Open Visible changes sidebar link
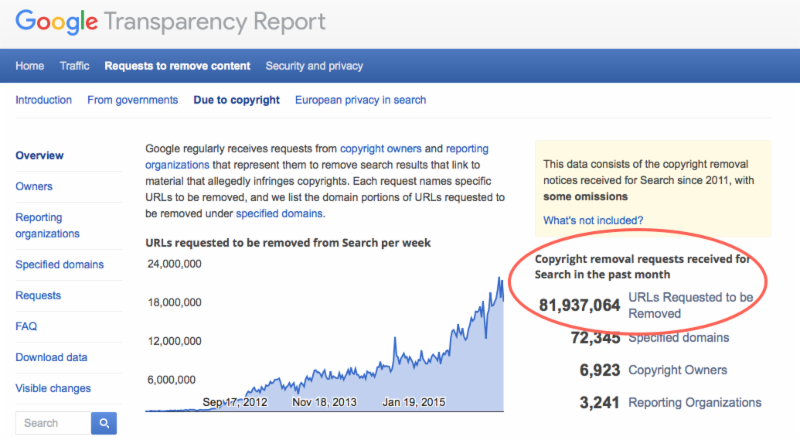800x440 pixels. point(53,388)
